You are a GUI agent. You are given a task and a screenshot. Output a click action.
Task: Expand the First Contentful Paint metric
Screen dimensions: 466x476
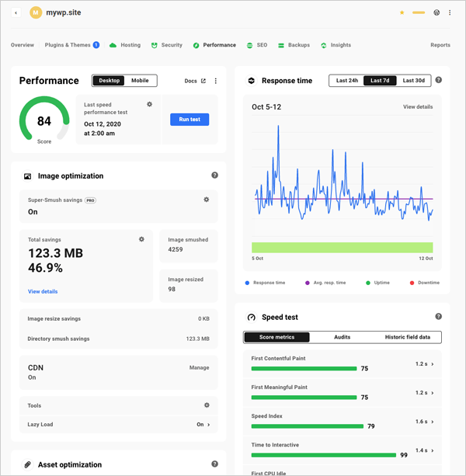tap(433, 363)
